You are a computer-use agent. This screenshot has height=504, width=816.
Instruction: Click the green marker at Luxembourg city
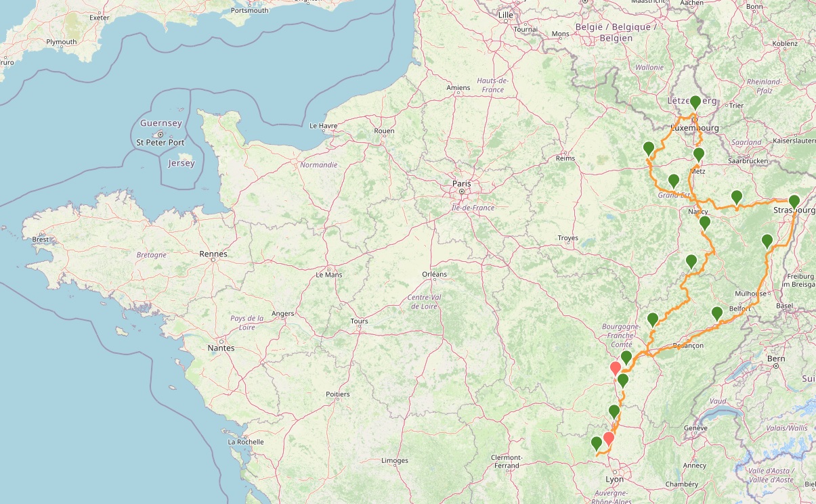(695, 104)
